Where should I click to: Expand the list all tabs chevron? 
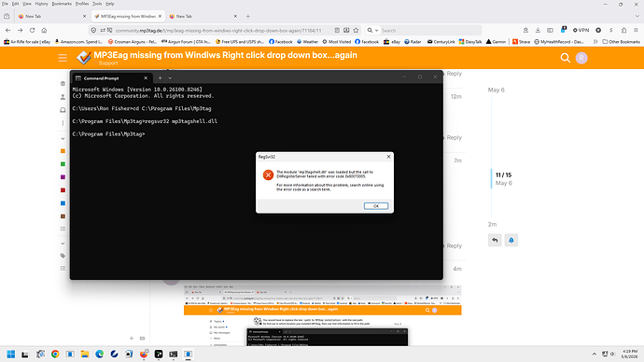637,16
